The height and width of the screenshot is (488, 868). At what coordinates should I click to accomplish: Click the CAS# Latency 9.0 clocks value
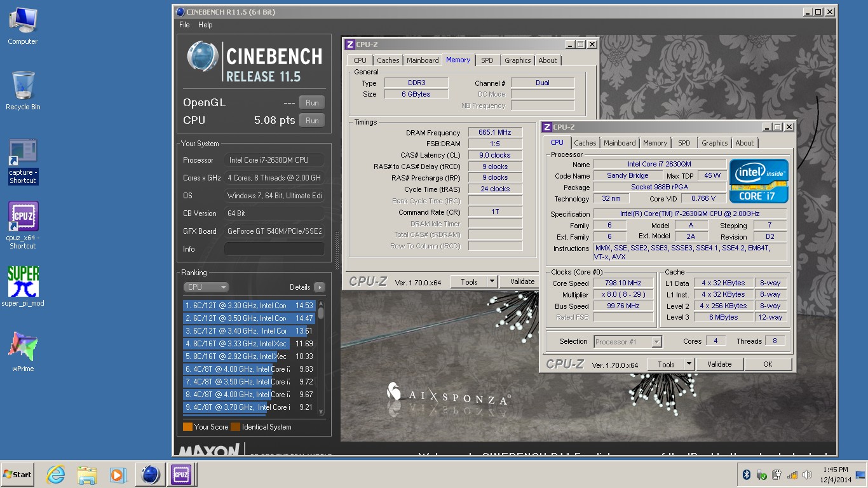495,155
